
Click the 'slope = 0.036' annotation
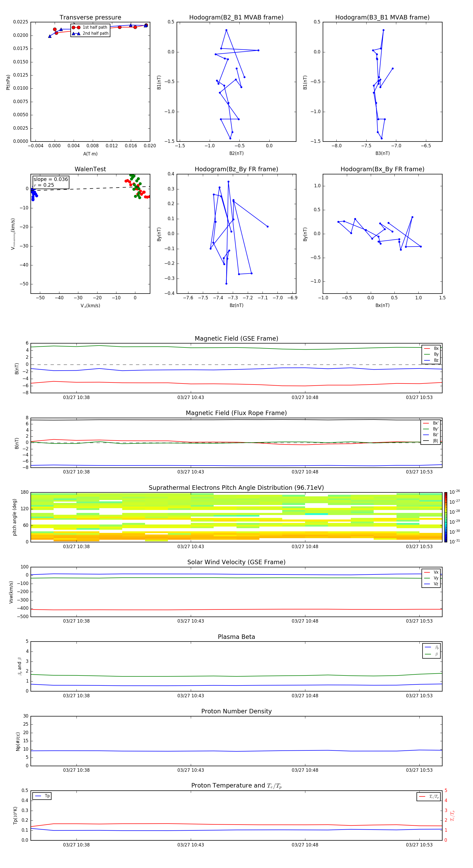[51, 179]
